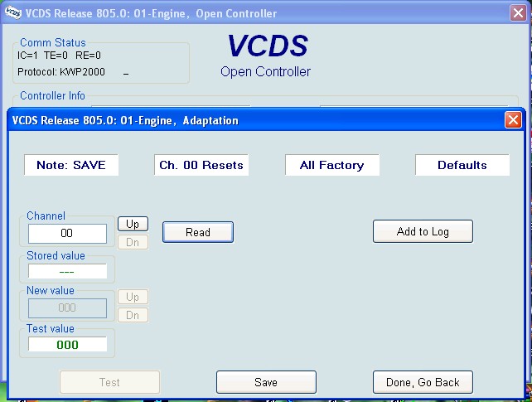This screenshot has width=532, height=402.
Task: Save the adaptation value
Action: (266, 382)
